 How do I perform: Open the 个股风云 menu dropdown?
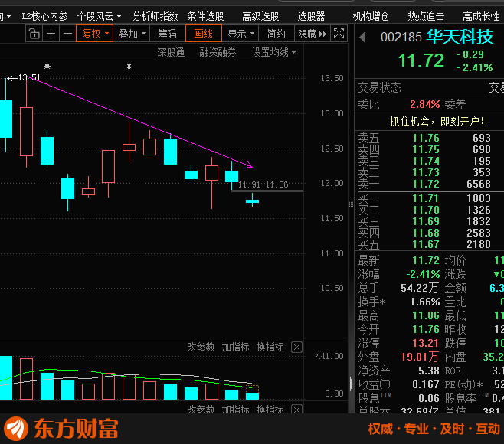[99, 16]
